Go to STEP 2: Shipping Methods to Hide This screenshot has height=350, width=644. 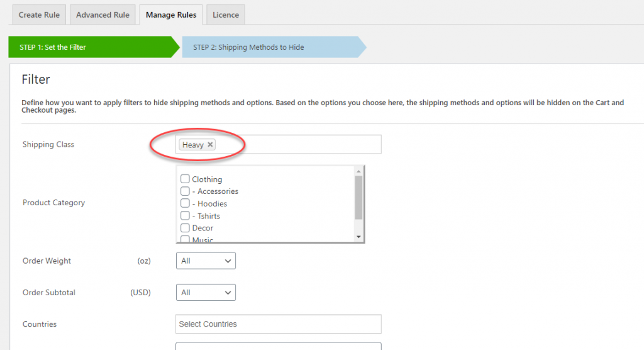pos(274,47)
